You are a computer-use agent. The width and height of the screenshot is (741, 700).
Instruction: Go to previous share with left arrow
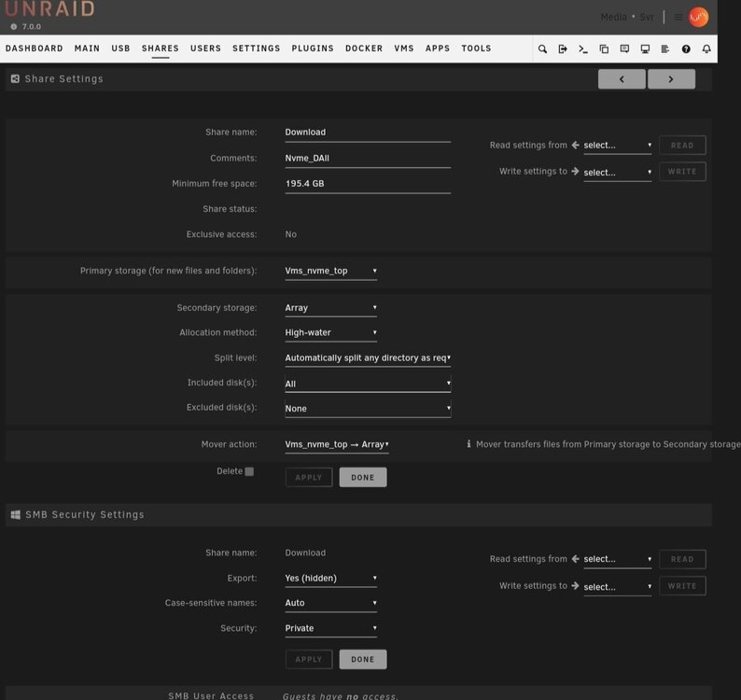622,79
